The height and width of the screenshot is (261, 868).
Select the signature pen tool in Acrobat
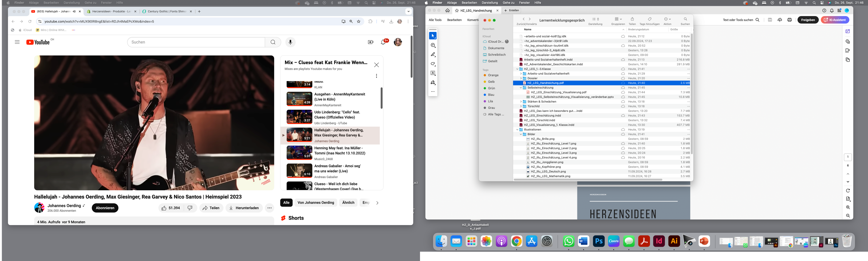pos(433,82)
